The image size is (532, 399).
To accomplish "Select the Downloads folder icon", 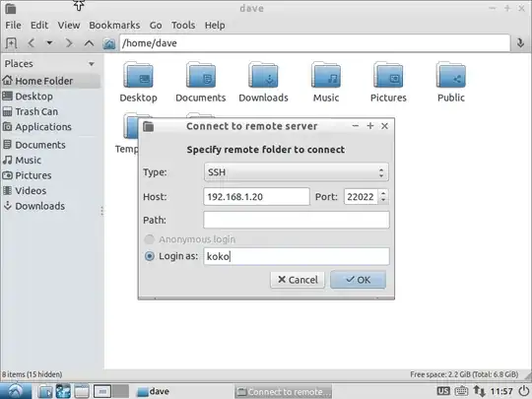I will coord(263,75).
